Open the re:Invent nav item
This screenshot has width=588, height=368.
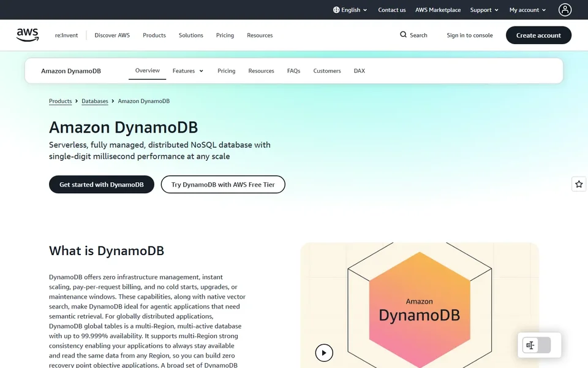[66, 36]
